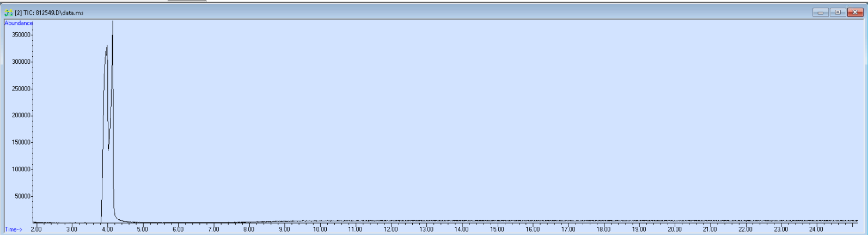Click the Time--> axis label
This screenshot has width=868, height=235.
(x=13, y=230)
